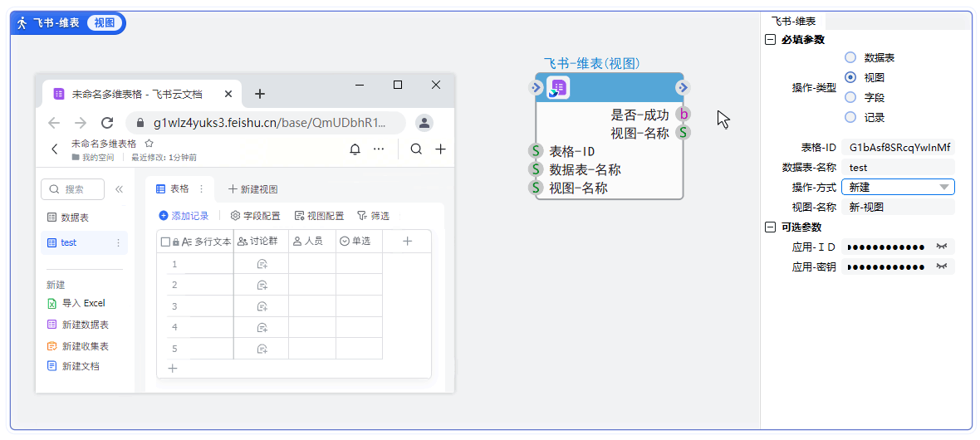Click the browser forward arrow
The image size is (980, 440).
81,123
